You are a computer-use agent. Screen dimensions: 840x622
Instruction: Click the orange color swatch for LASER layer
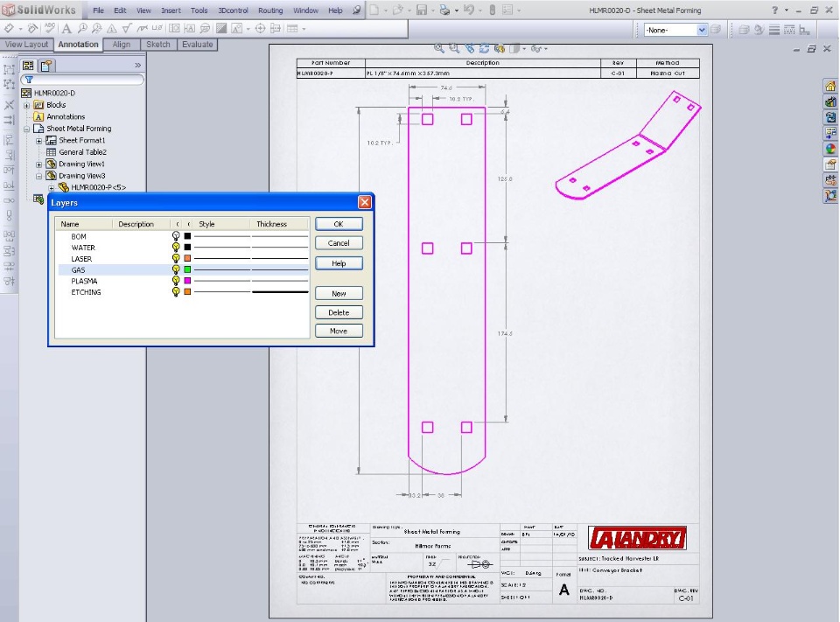tap(187, 258)
